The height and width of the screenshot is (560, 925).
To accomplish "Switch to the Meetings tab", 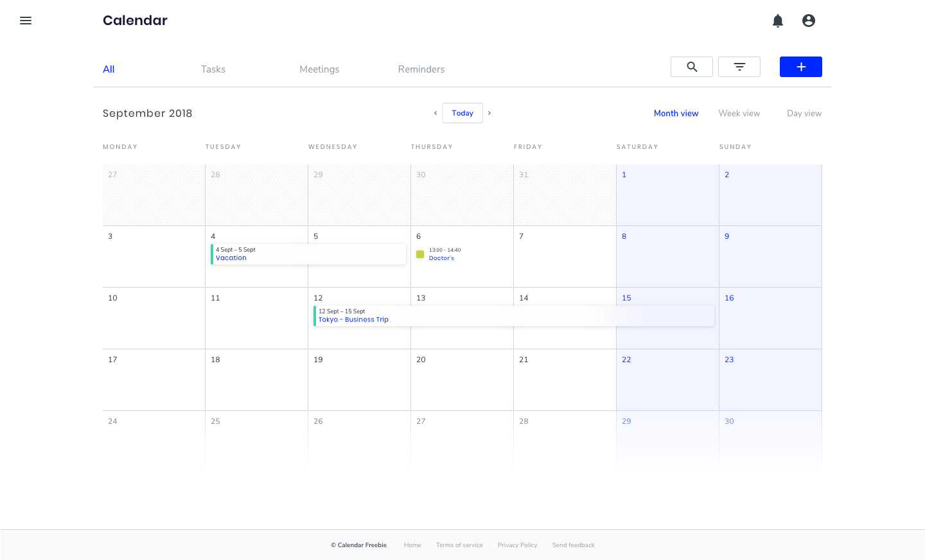I will [319, 69].
